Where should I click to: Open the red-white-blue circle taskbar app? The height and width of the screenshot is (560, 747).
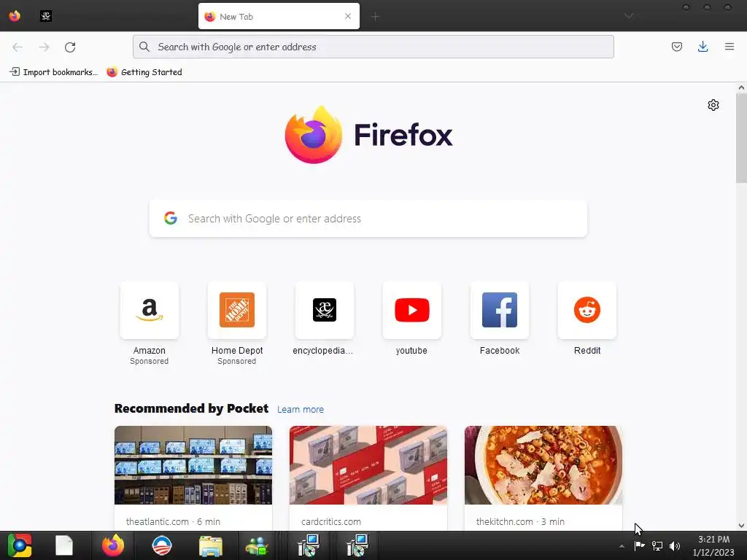[161, 545]
